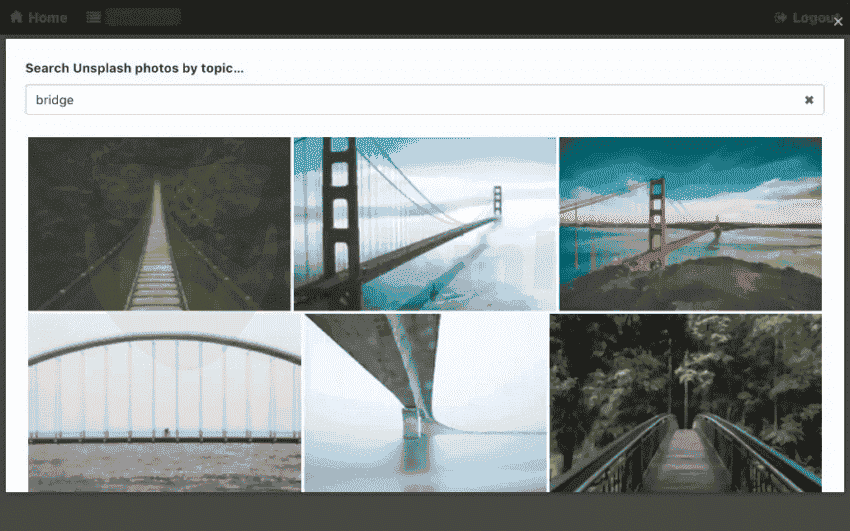The height and width of the screenshot is (531, 850).
Task: Open the Home link text
Action: point(47,17)
